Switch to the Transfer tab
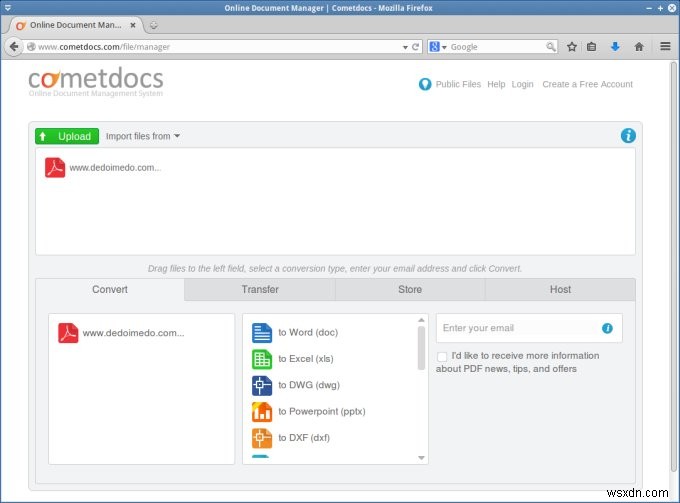 coord(260,289)
